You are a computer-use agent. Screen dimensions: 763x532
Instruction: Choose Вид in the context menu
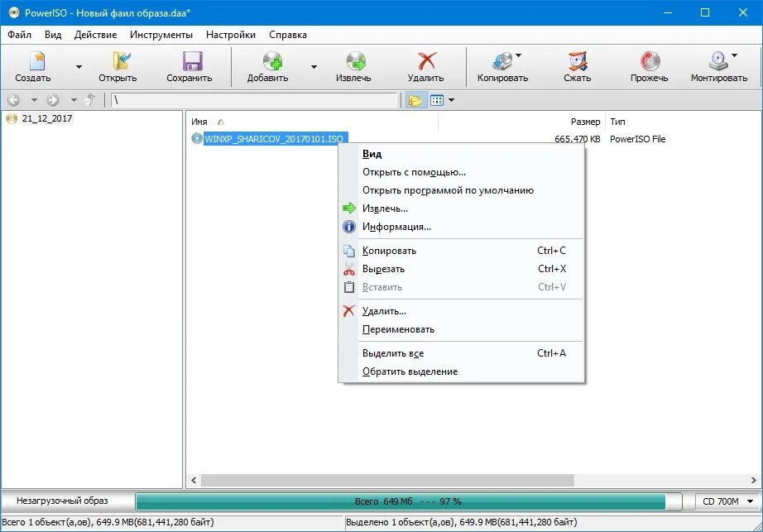(x=461, y=154)
